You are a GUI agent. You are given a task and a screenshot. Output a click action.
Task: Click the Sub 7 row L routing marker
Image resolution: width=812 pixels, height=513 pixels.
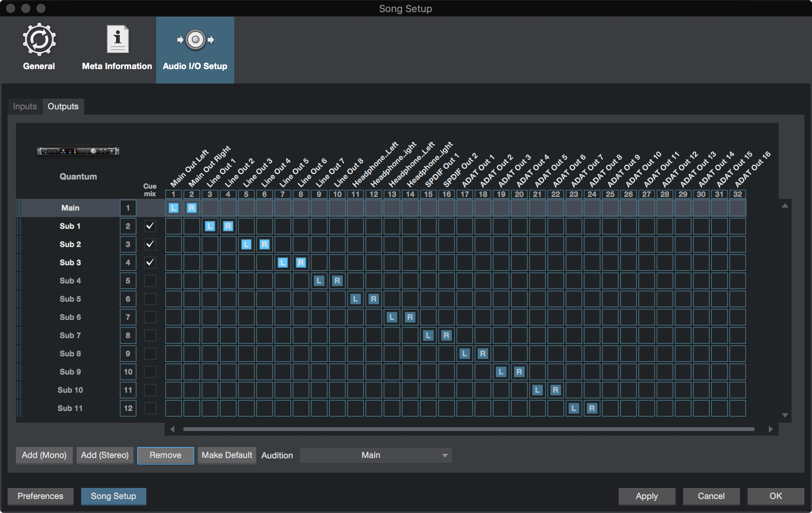[x=428, y=335]
